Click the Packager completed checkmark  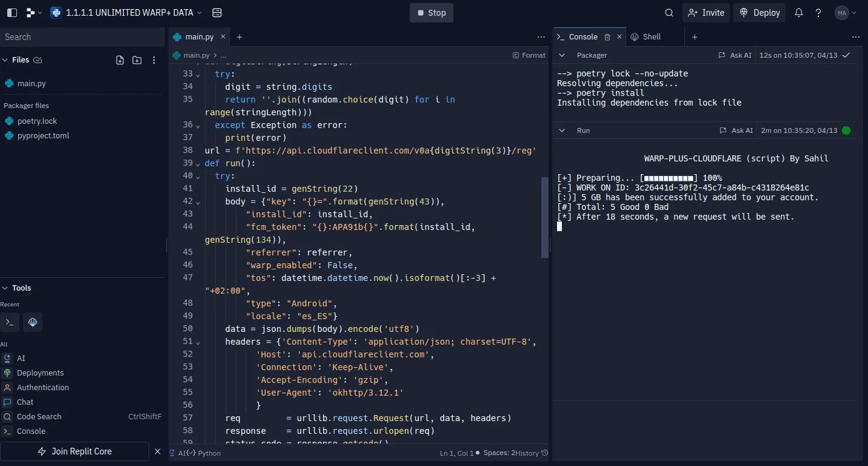pos(846,55)
